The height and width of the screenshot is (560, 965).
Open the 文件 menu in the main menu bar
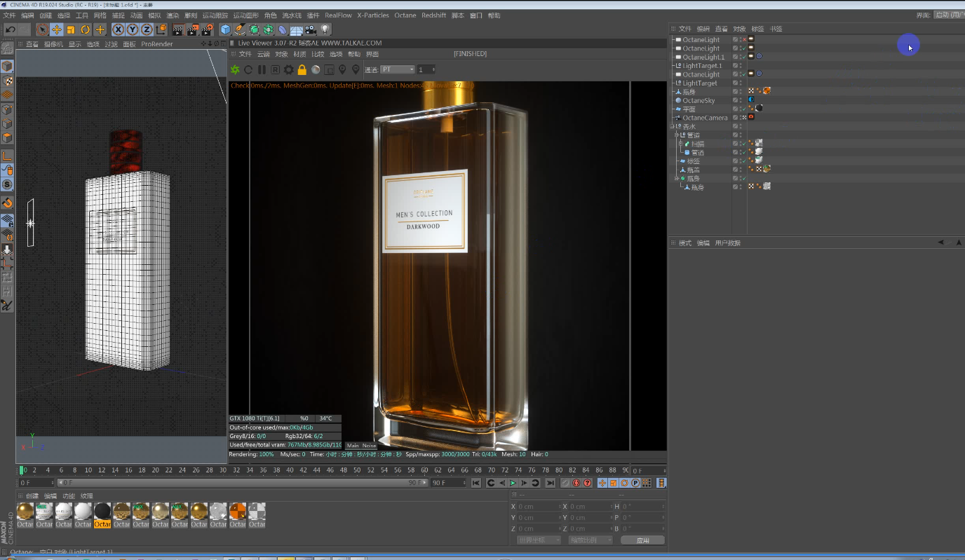pyautogui.click(x=11, y=15)
